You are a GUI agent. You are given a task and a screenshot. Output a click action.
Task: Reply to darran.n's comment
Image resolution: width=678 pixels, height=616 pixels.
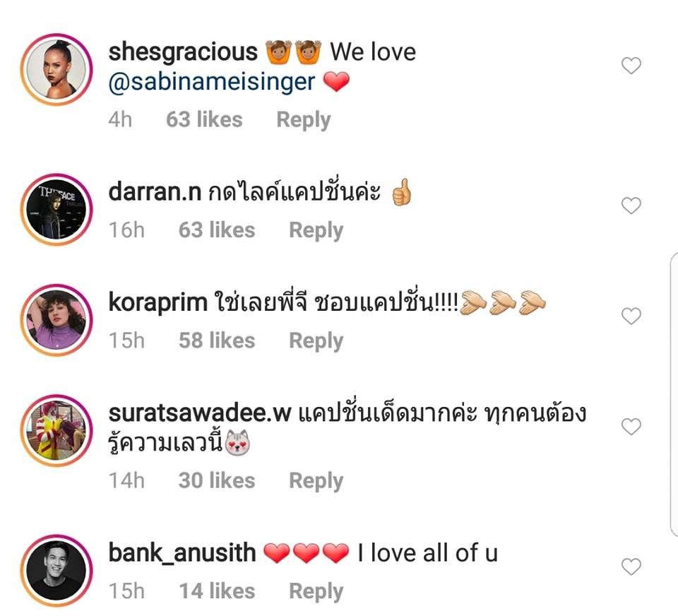point(316,230)
